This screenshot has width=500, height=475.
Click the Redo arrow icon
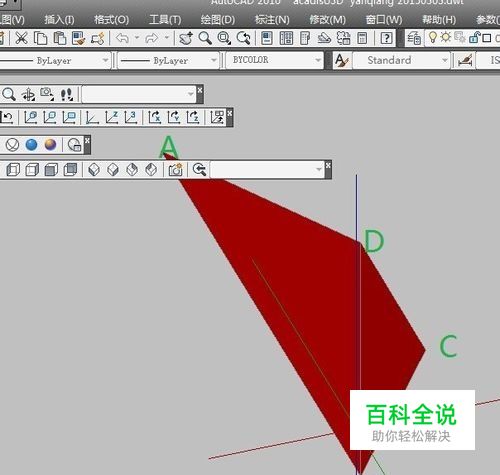(x=152, y=38)
